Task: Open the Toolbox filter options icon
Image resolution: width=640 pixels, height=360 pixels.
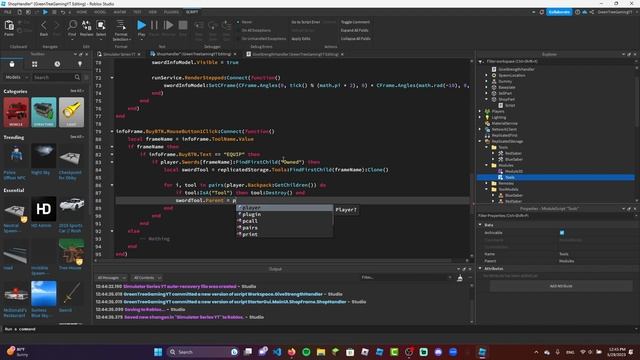Action: click(x=86, y=77)
